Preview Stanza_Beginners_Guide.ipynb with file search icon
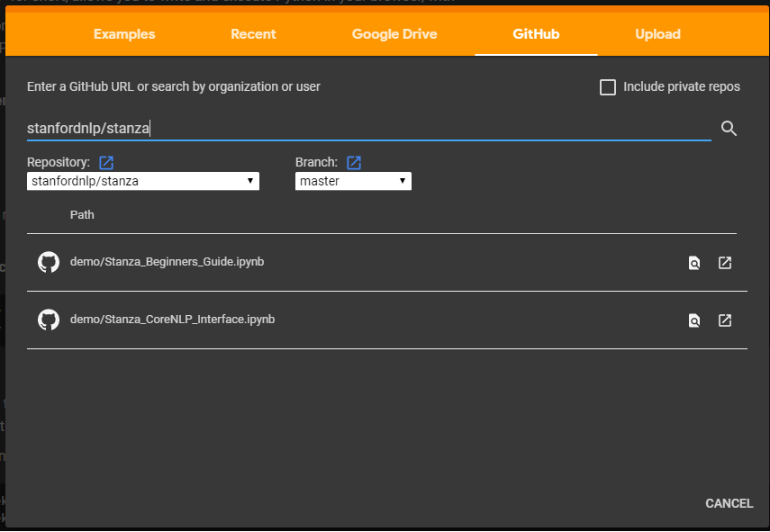The image size is (770, 532). click(x=693, y=263)
